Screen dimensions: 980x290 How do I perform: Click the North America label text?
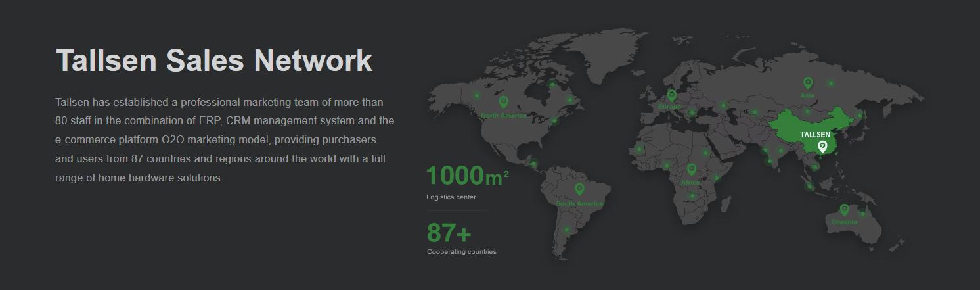click(x=504, y=116)
